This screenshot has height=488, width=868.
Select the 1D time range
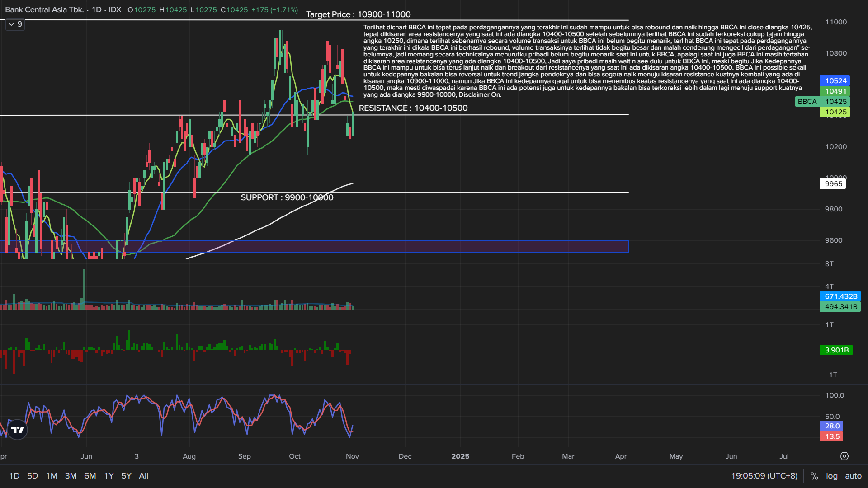(14, 476)
